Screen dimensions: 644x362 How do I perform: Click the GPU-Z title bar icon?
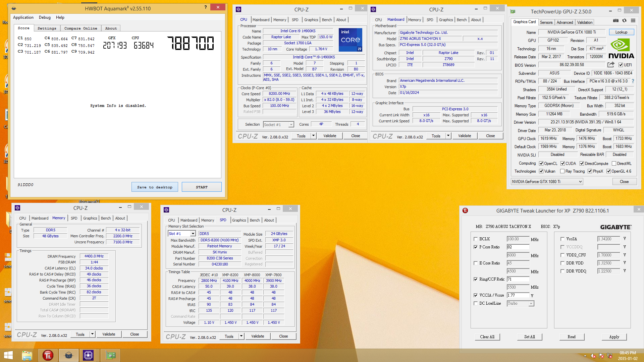point(513,11)
